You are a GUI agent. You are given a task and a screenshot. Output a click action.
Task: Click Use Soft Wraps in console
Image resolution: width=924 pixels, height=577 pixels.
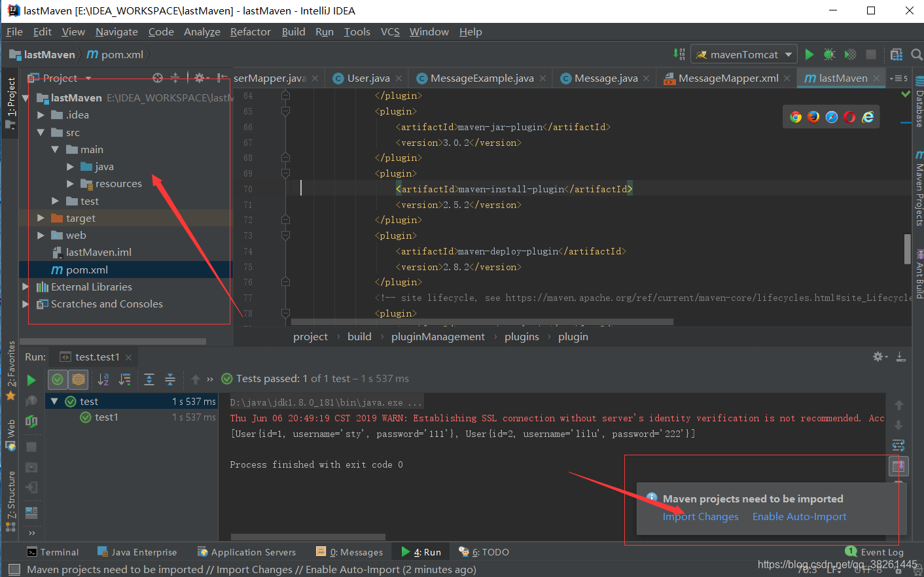898,446
